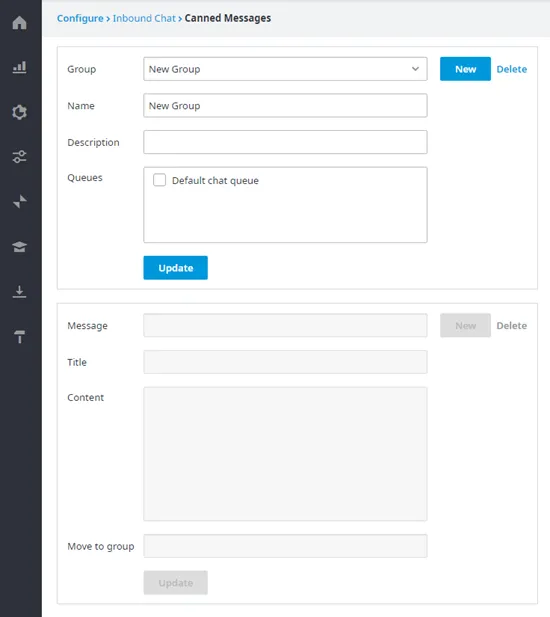This screenshot has height=617, width=550.
Task: Click the blue Update button for group
Action: point(175,268)
